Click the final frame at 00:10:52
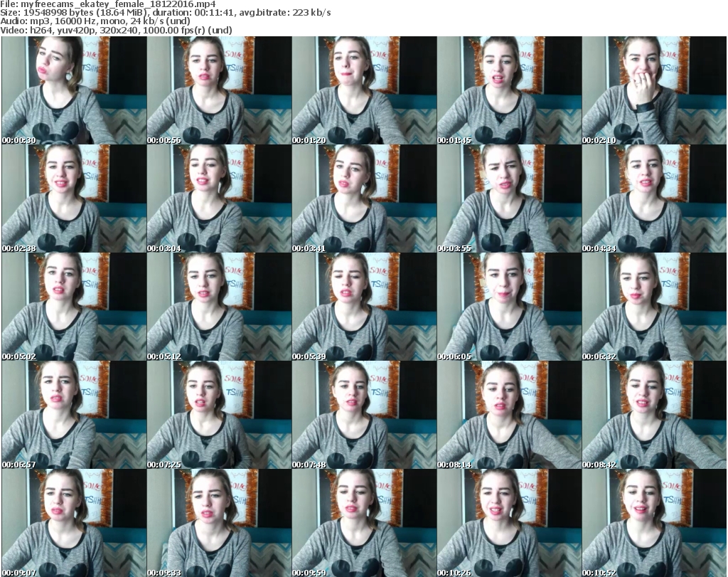The width and height of the screenshot is (728, 577). [x=653, y=523]
